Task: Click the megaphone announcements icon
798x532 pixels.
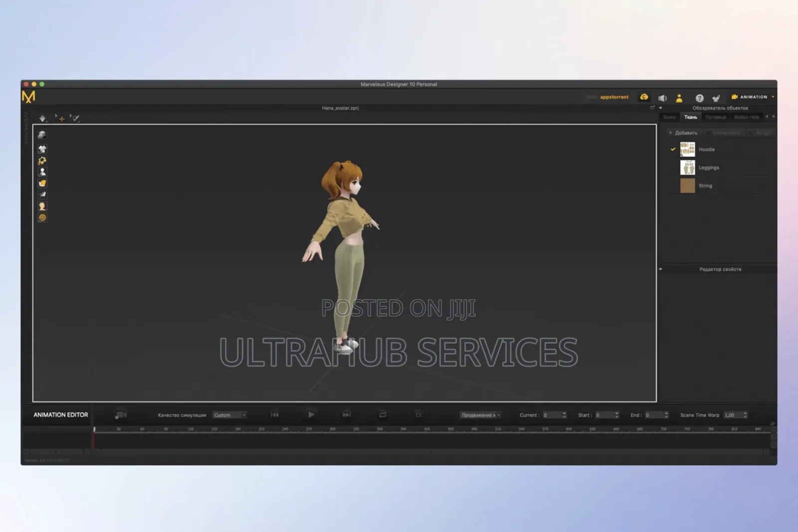Action: pyautogui.click(x=662, y=98)
